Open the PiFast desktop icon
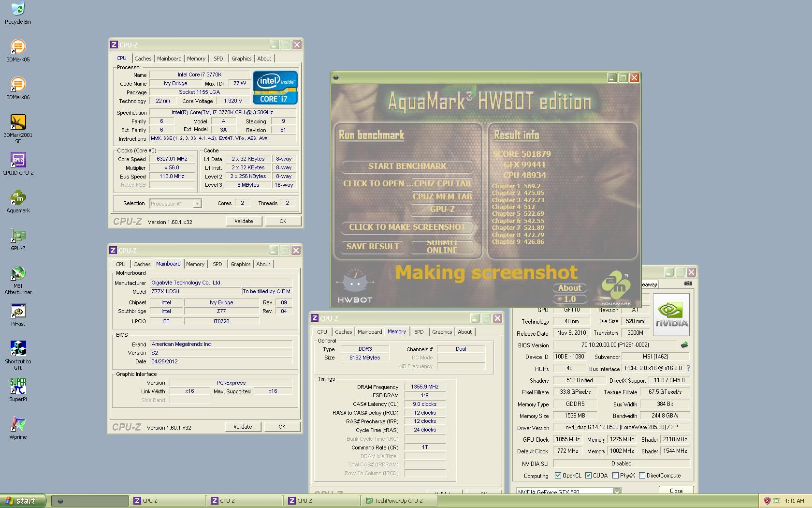 [18, 315]
